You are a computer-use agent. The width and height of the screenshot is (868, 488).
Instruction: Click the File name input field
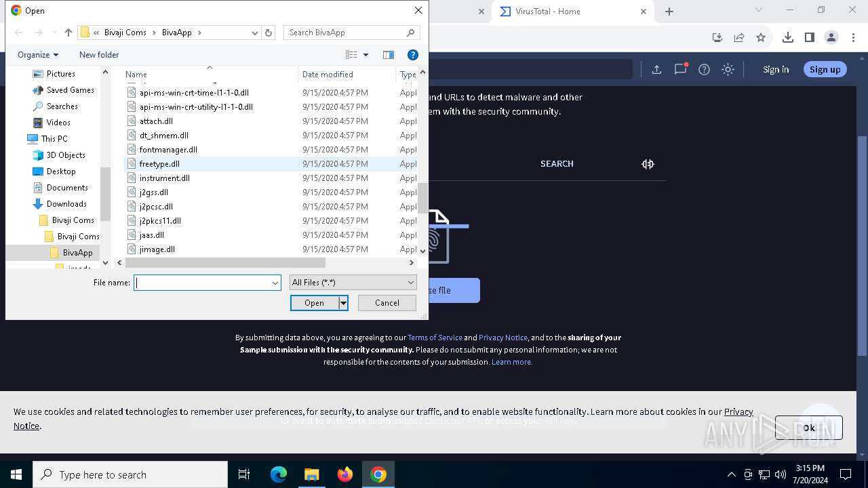coord(202,283)
